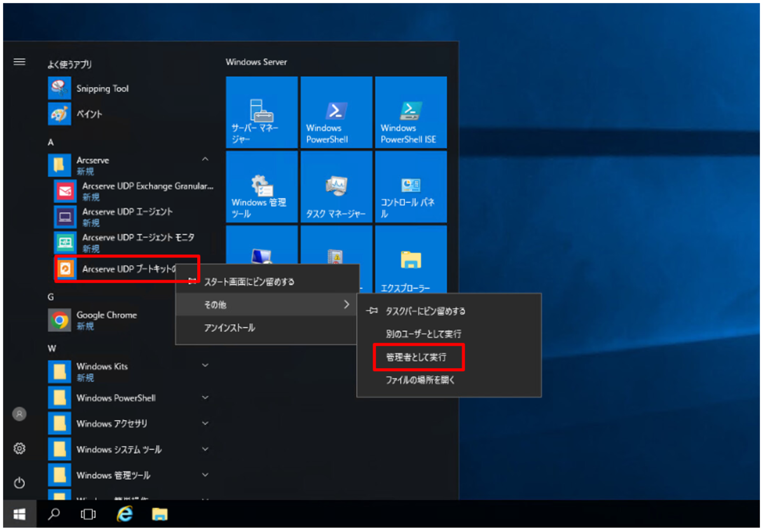Open Arcserve UDP エージェント icon
763x532 pixels.
click(65, 217)
